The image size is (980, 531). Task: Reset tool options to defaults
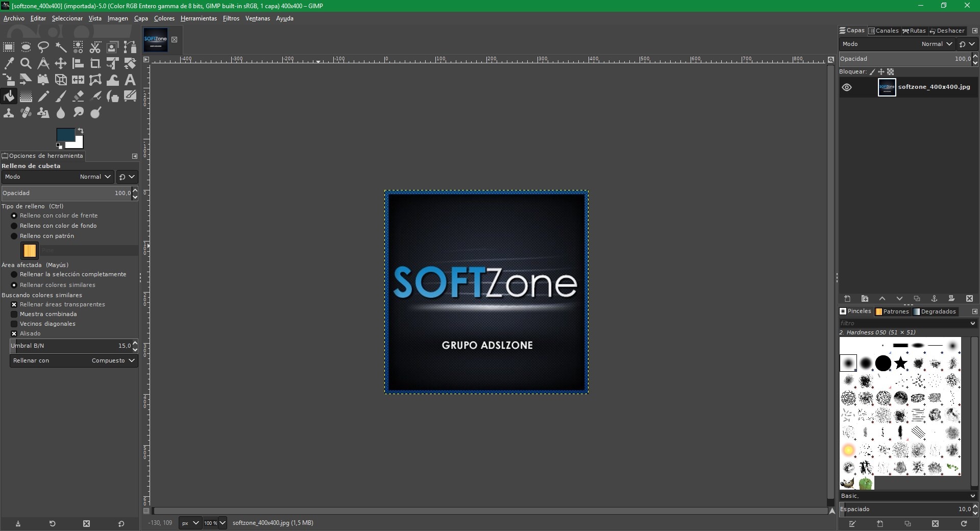tap(121, 524)
